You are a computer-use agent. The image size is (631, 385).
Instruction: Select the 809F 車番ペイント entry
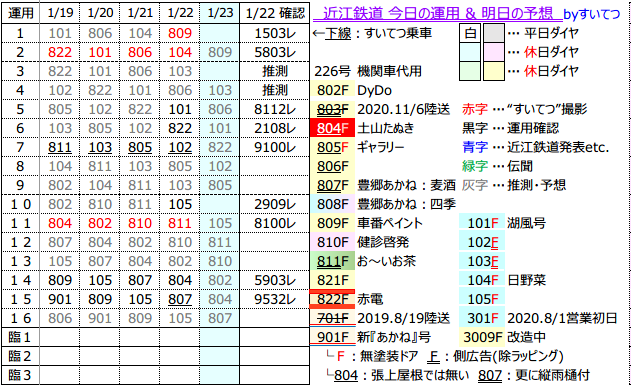[x=367, y=223]
